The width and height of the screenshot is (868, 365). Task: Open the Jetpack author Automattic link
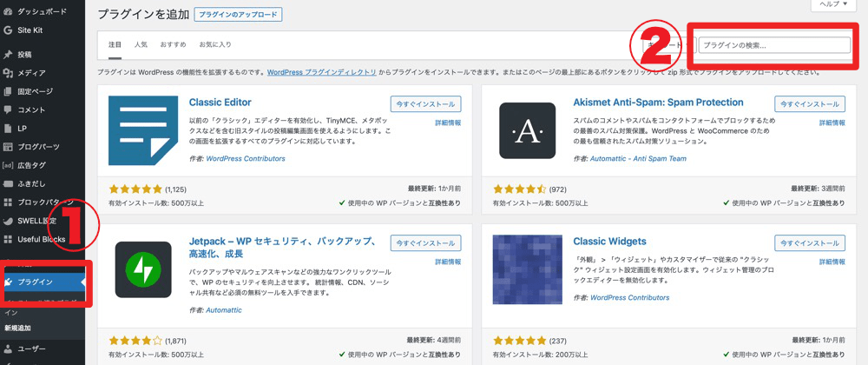(224, 310)
